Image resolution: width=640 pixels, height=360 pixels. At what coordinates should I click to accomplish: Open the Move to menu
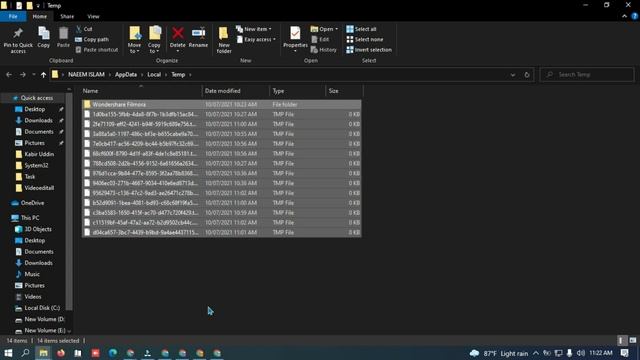(134, 40)
